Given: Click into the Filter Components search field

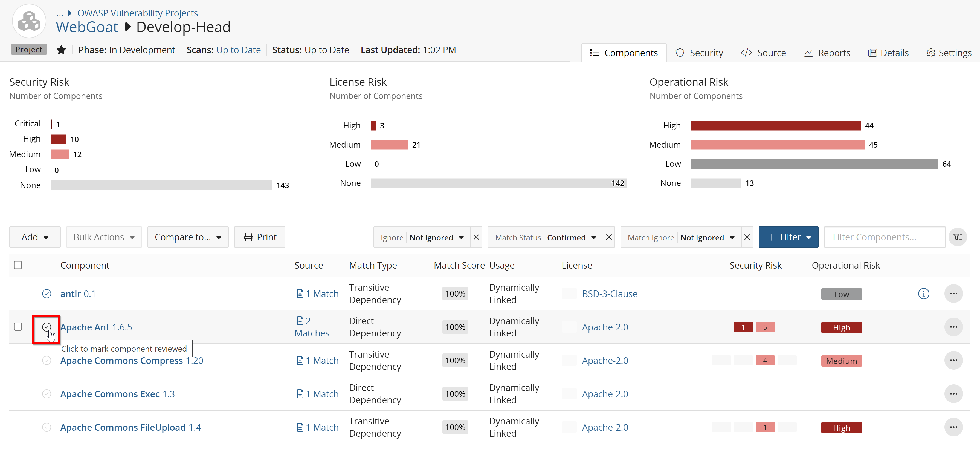Looking at the screenshot, I should [x=885, y=237].
